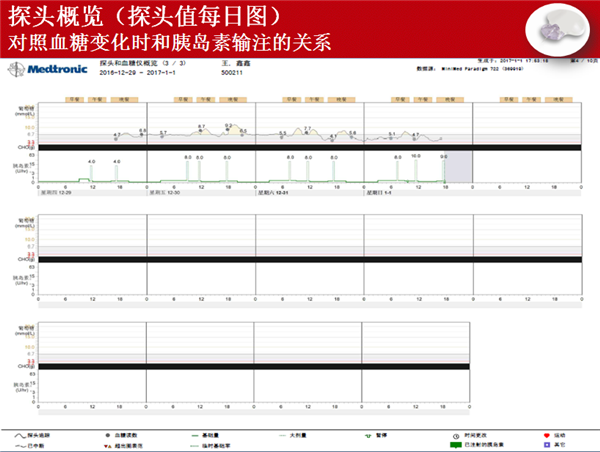The width and height of the screenshot is (600, 452).
Task: Click the 4.1 glucose reading label
Action: pyautogui.click(x=334, y=136)
